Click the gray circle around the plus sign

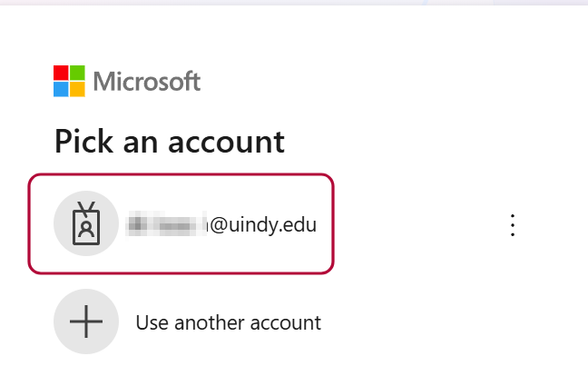[86, 321]
